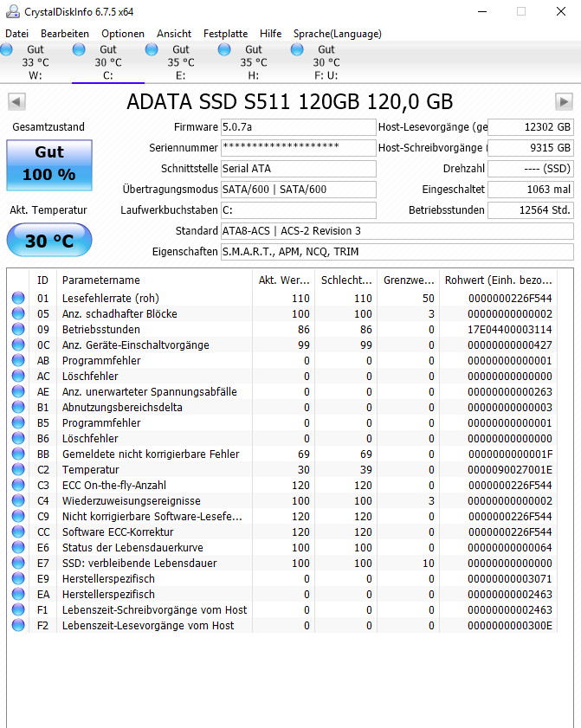Click status orb for Abnutzungsbereichsdelta
Image resolution: width=581 pixels, height=728 pixels.
(x=18, y=407)
